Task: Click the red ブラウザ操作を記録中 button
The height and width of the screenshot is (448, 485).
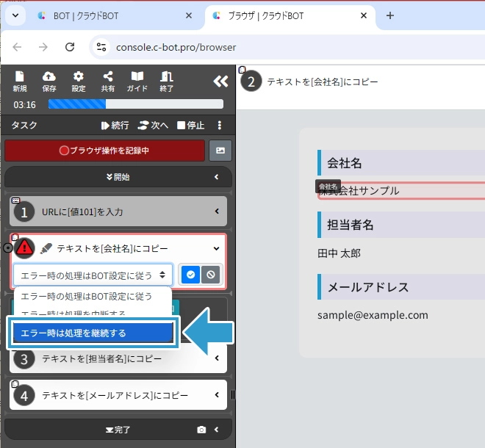Action: pyautogui.click(x=104, y=151)
